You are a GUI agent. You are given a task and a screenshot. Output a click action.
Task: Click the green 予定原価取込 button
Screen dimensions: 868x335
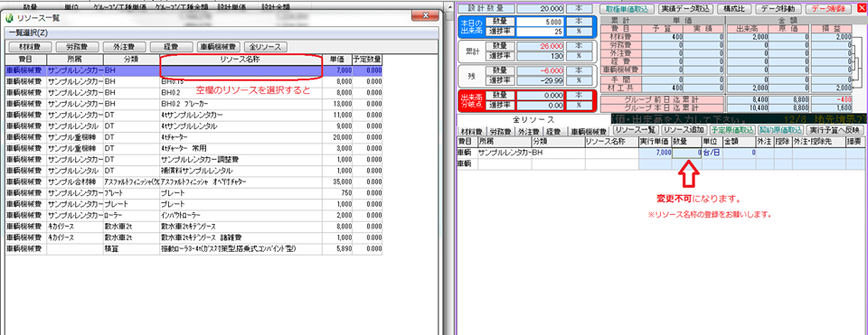733,129
